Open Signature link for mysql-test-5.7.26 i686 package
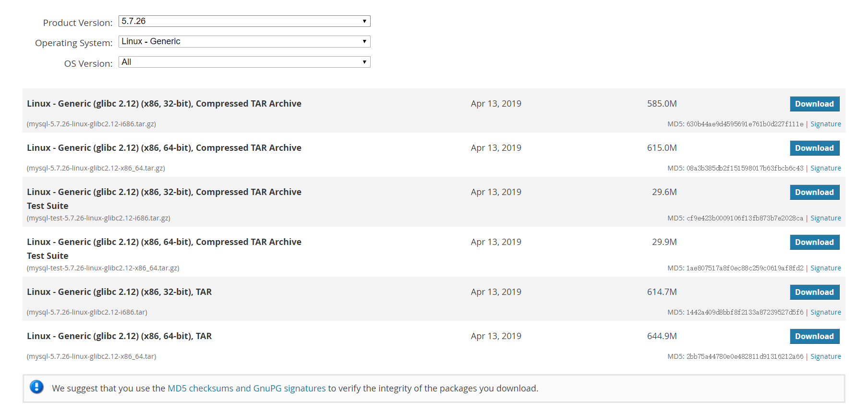 pos(826,218)
